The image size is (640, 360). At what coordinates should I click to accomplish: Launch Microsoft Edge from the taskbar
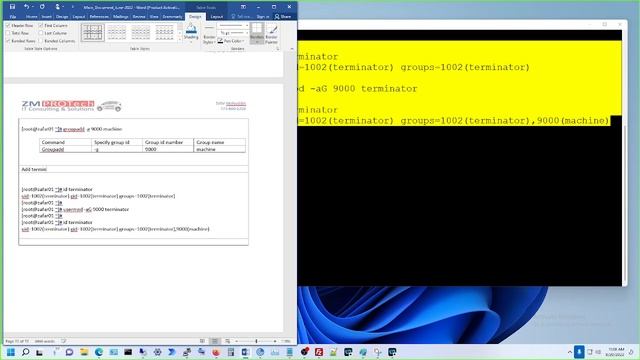[99, 352]
